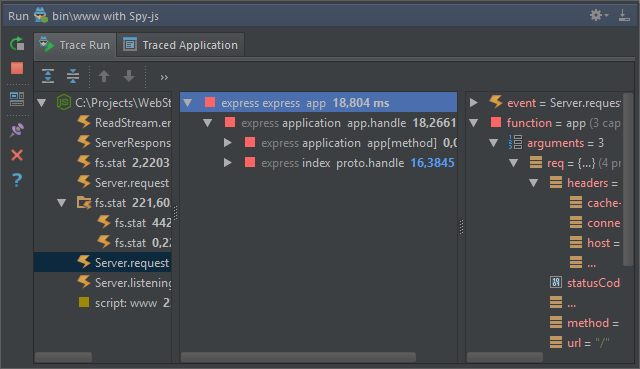Collapse the req = {...} node

pos(513,163)
